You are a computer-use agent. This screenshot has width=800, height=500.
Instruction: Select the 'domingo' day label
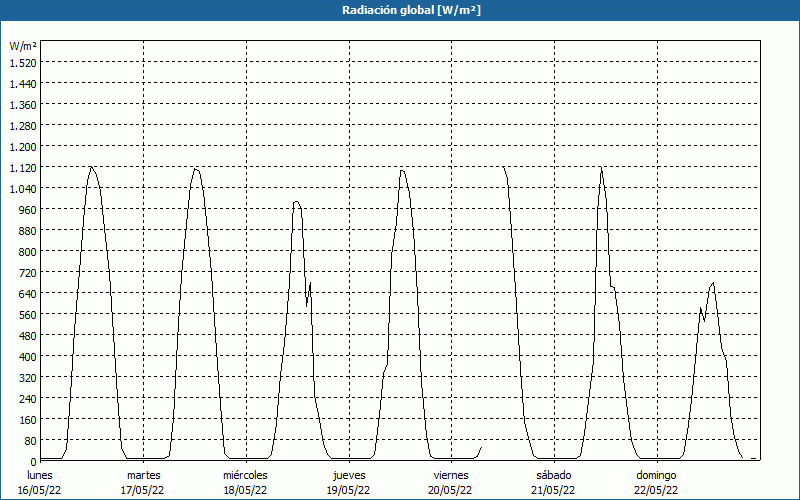[x=656, y=475]
